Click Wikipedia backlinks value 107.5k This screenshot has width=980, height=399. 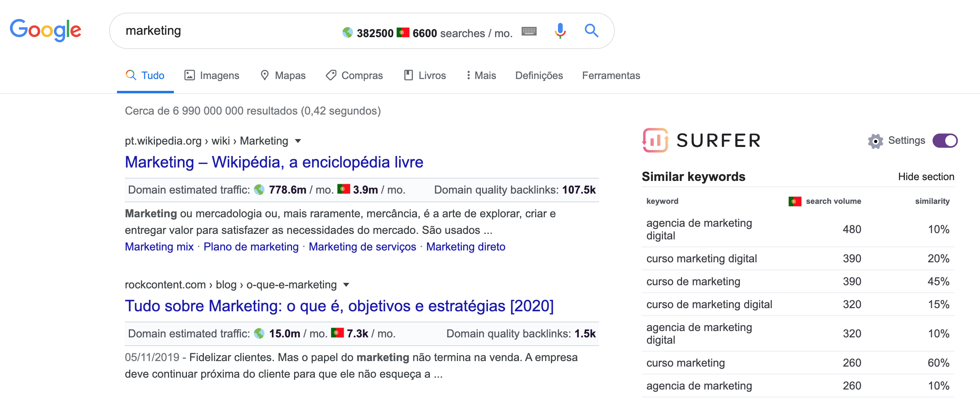click(579, 190)
